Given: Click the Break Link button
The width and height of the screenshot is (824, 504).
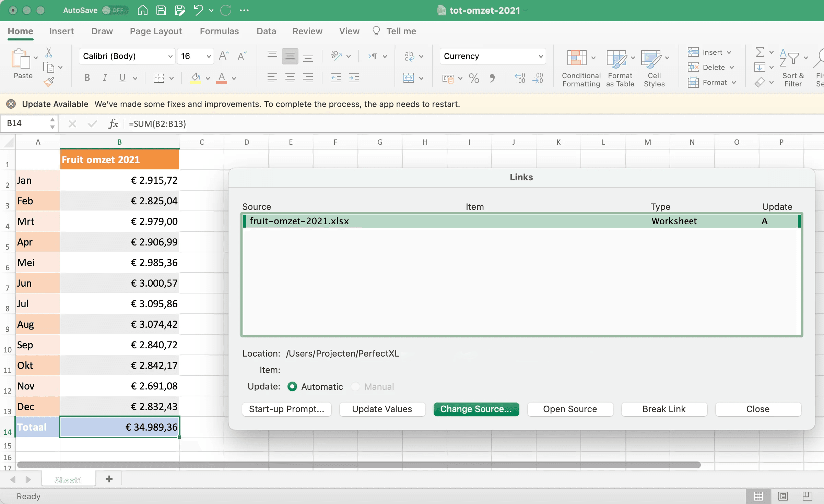Looking at the screenshot, I should [664, 409].
